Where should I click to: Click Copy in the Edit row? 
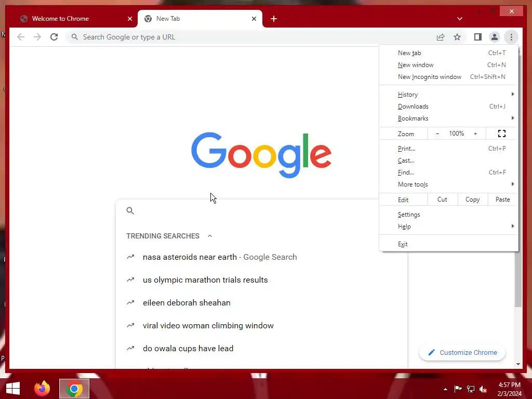(473, 199)
